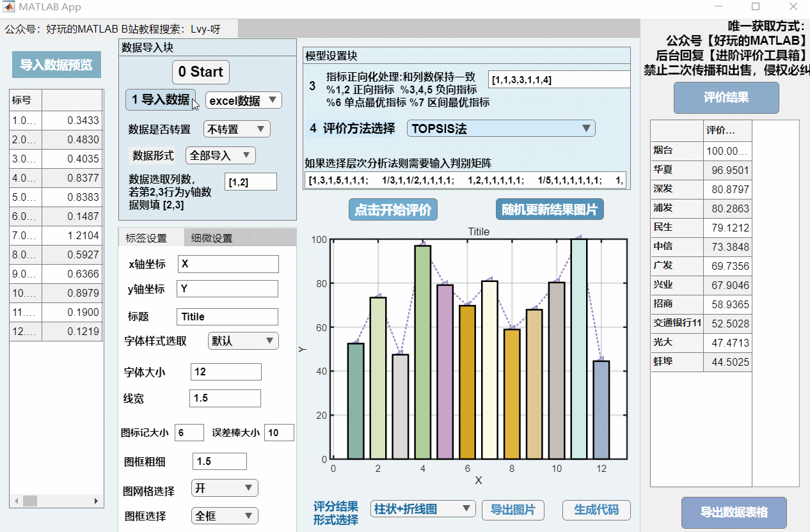Image resolution: width=810 pixels, height=532 pixels.
Task: Select the preview cell with value 0.3433
Action: point(72,120)
